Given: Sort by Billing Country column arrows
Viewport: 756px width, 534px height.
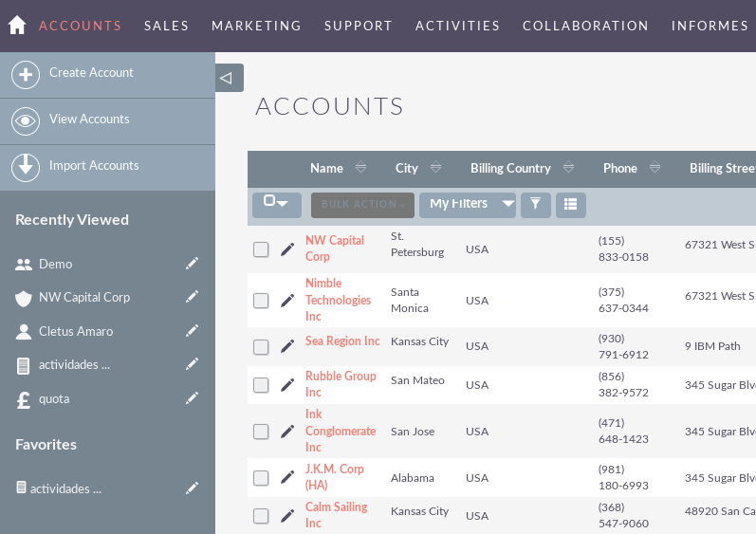Looking at the screenshot, I should click(568, 167).
